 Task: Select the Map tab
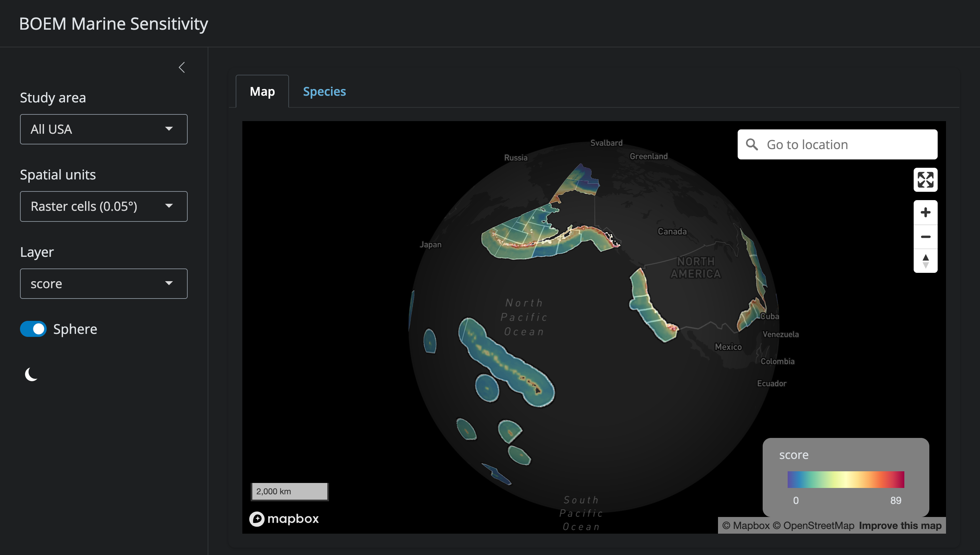[x=262, y=91]
